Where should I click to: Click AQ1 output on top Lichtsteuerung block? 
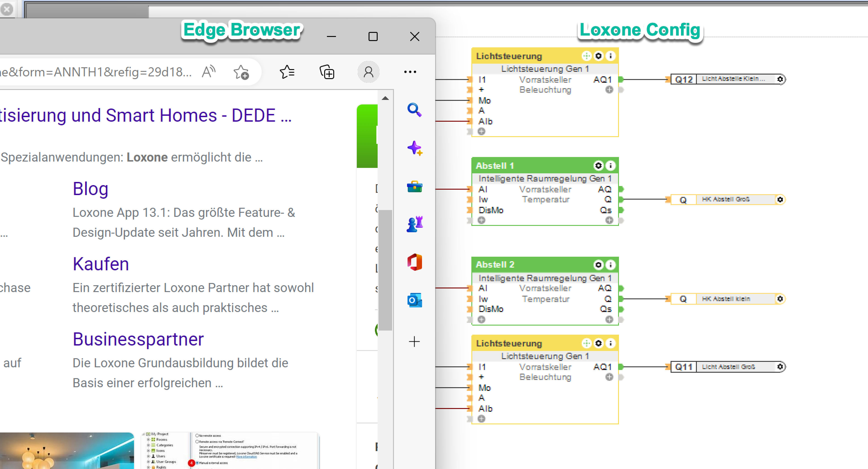pyautogui.click(x=602, y=80)
